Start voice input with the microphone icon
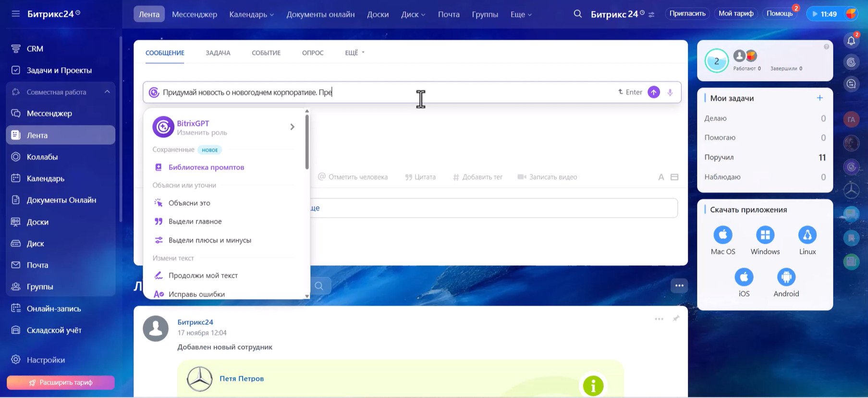The image size is (868, 398). pos(670,92)
